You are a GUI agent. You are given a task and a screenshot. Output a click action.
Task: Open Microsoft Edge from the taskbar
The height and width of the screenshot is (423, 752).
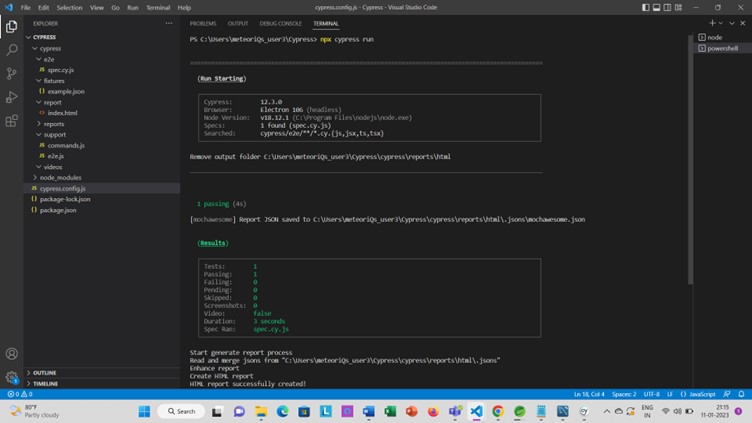click(x=282, y=411)
